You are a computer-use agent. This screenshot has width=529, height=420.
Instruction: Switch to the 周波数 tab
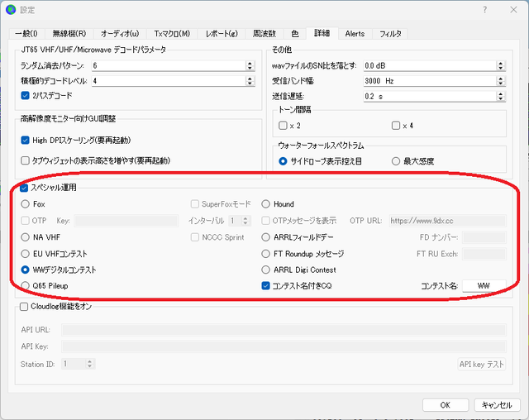pyautogui.click(x=264, y=34)
